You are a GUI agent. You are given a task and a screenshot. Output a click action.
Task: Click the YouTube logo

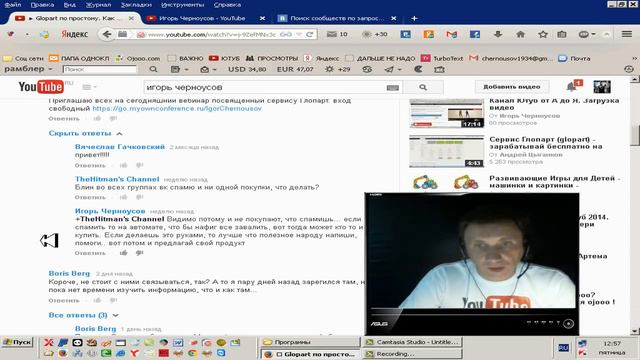(41, 87)
